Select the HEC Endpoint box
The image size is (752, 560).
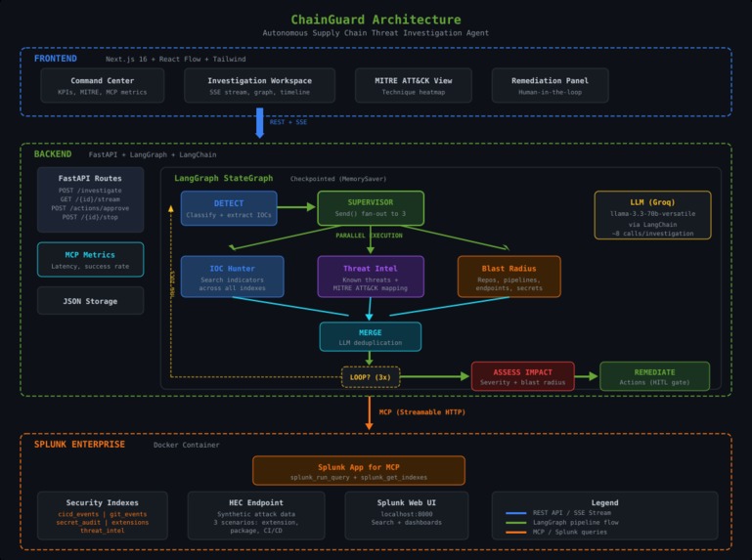[256, 516]
